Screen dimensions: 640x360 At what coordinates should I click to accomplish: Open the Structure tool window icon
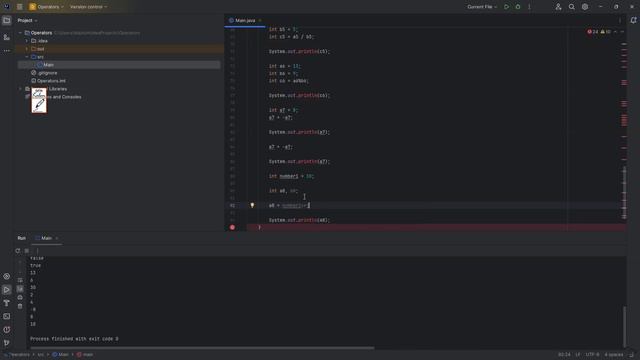[x=7, y=37]
